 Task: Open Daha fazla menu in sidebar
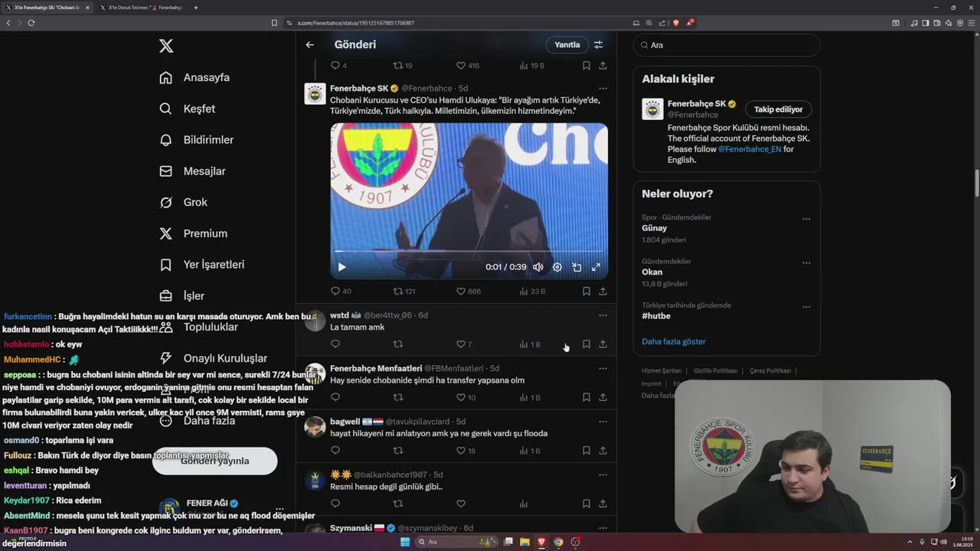197,420
